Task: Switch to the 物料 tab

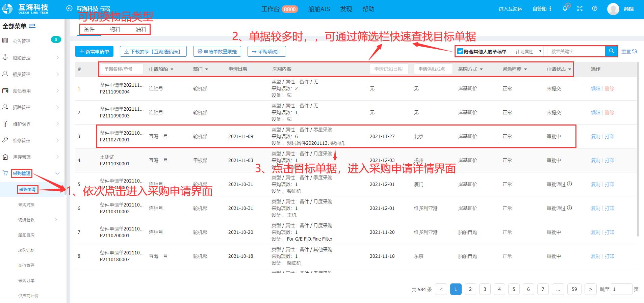Action: tap(115, 29)
